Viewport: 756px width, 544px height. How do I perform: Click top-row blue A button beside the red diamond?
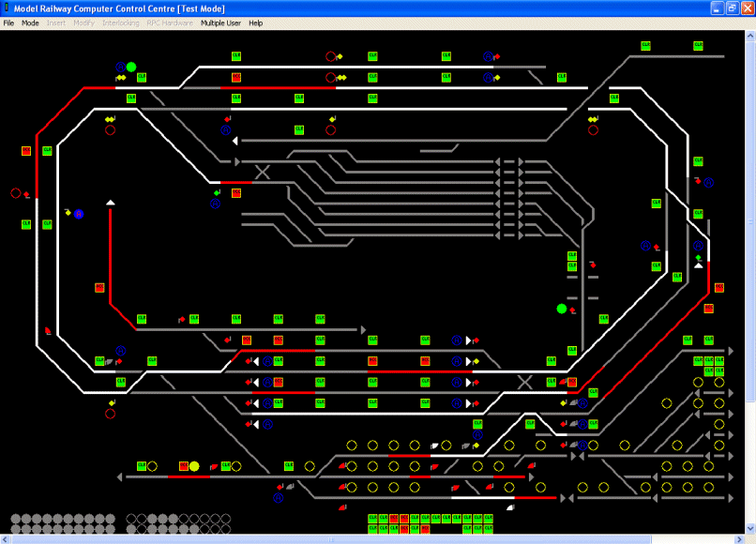tap(488, 56)
